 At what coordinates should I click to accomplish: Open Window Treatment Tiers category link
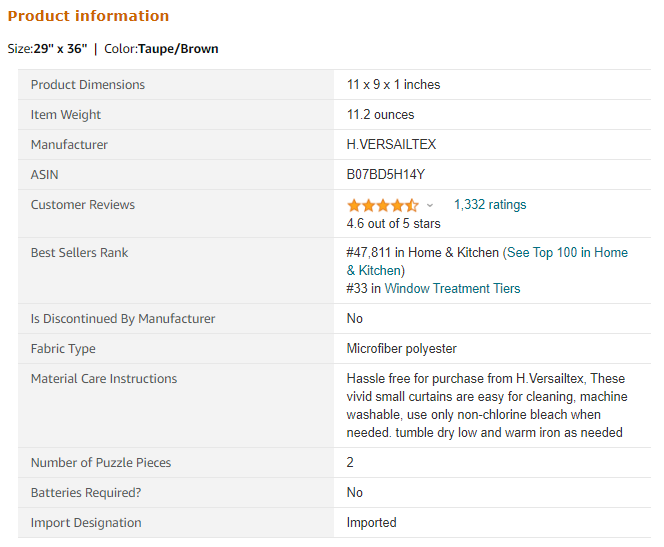click(452, 289)
